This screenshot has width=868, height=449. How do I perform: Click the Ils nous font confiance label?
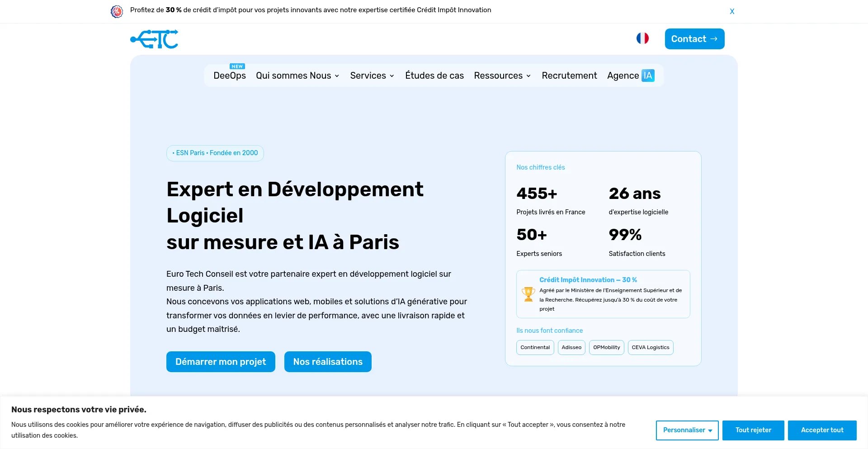(x=550, y=331)
